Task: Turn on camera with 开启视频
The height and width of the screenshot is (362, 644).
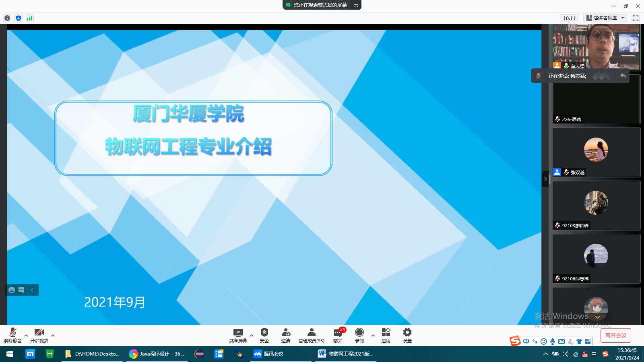Action: pyautogui.click(x=39, y=335)
